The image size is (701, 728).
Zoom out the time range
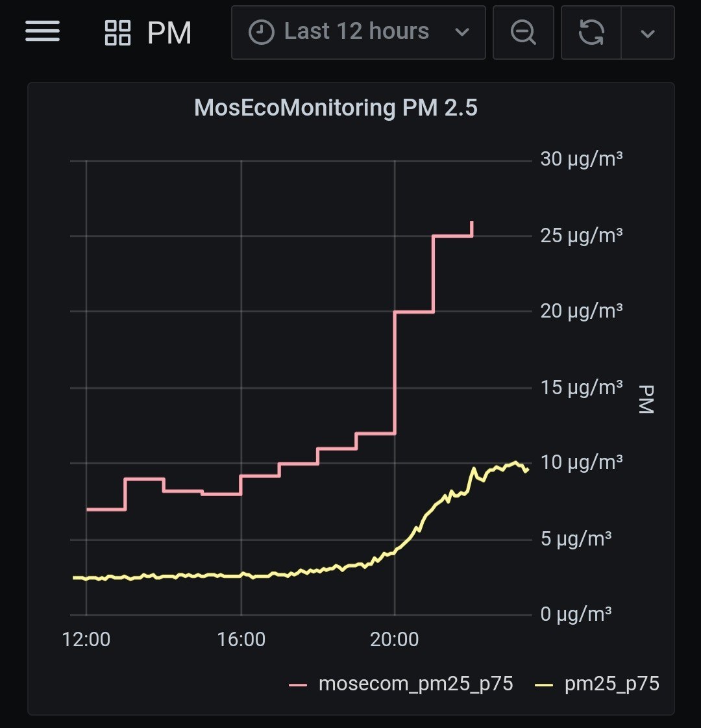(x=523, y=32)
